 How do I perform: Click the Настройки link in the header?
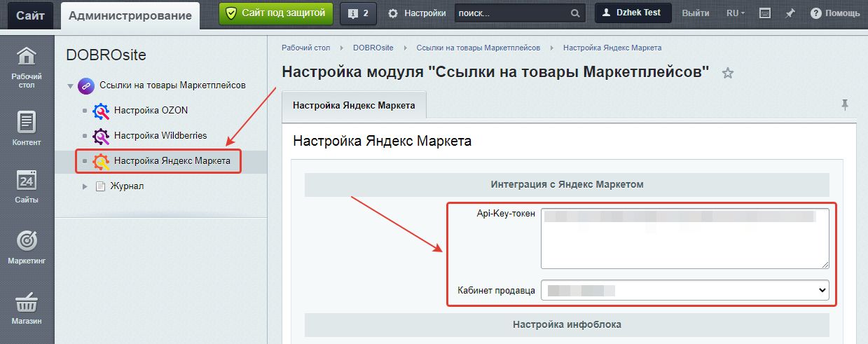point(425,13)
